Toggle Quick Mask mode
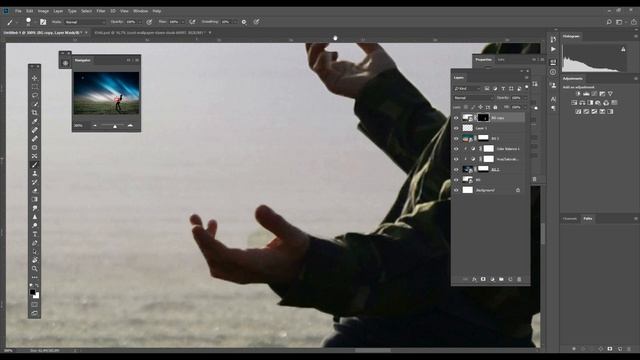The image size is (640, 360). 35,304
